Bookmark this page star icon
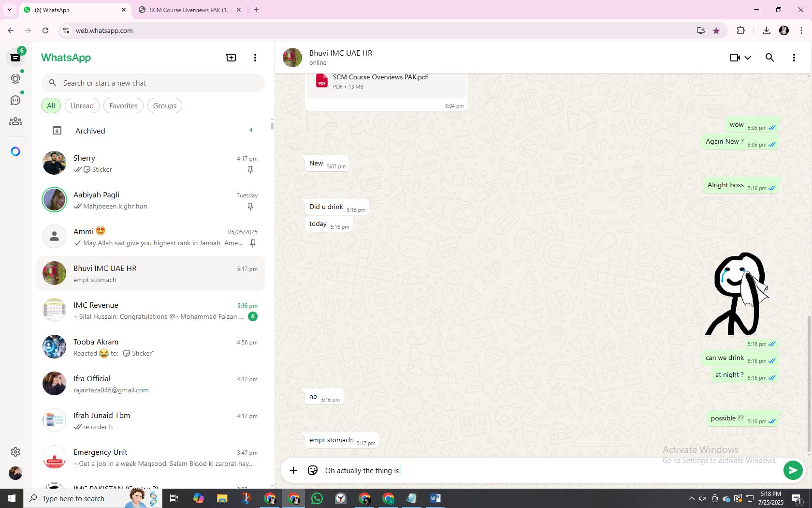Screen dimensions: 812x508 pyautogui.click(x=716, y=30)
